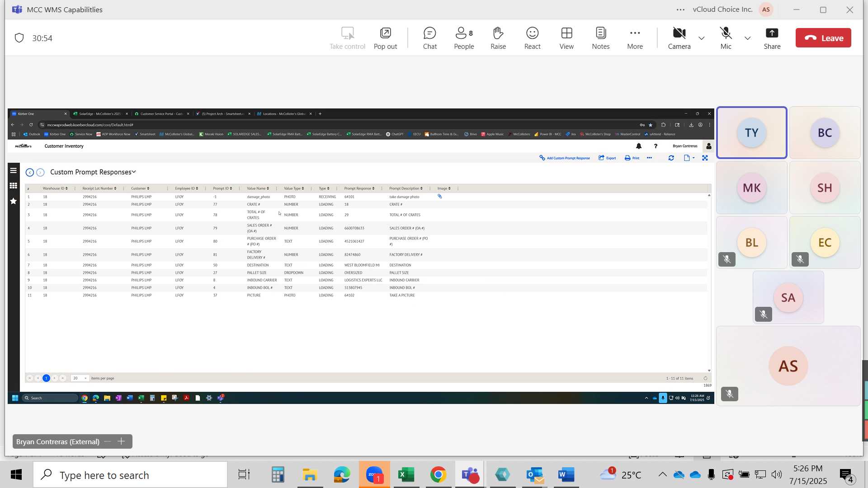The width and height of the screenshot is (868, 488).
Task: Sort by Warehouse ID column
Action: coord(55,188)
